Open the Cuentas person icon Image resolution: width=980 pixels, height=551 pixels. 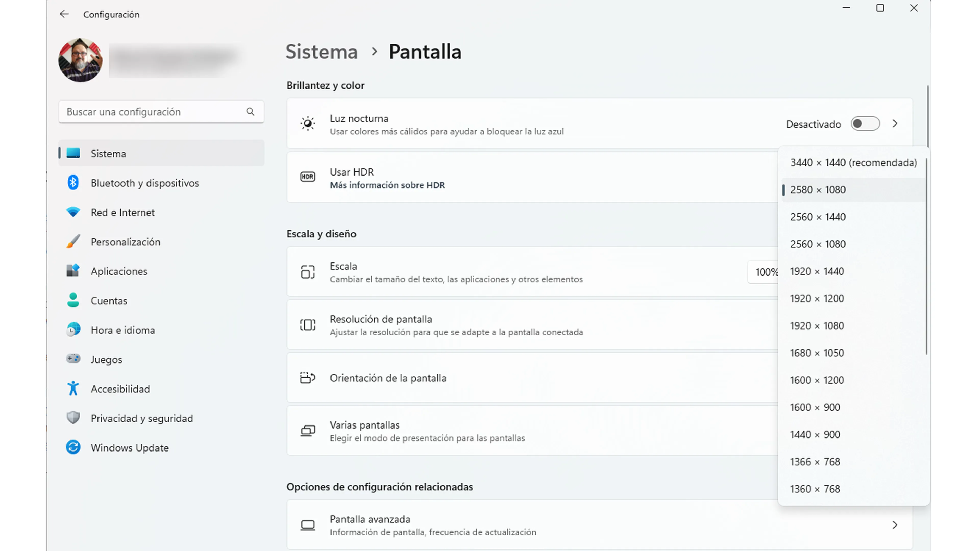pyautogui.click(x=73, y=300)
